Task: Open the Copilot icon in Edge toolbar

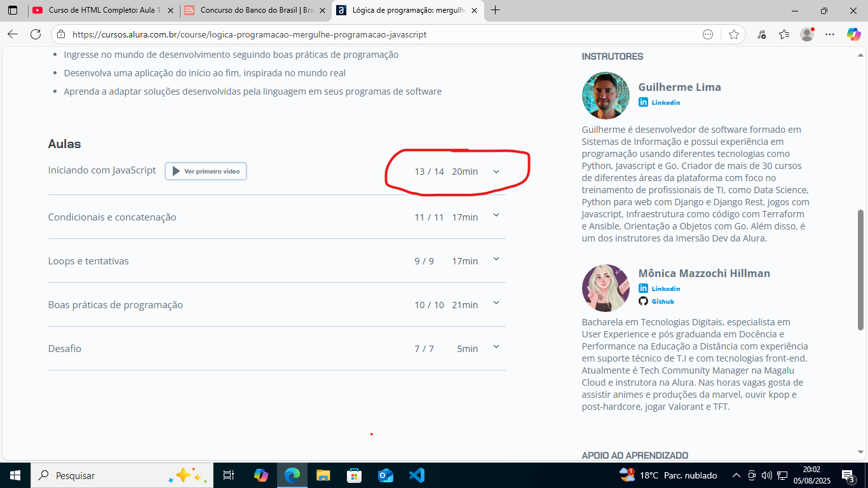Action: click(853, 34)
